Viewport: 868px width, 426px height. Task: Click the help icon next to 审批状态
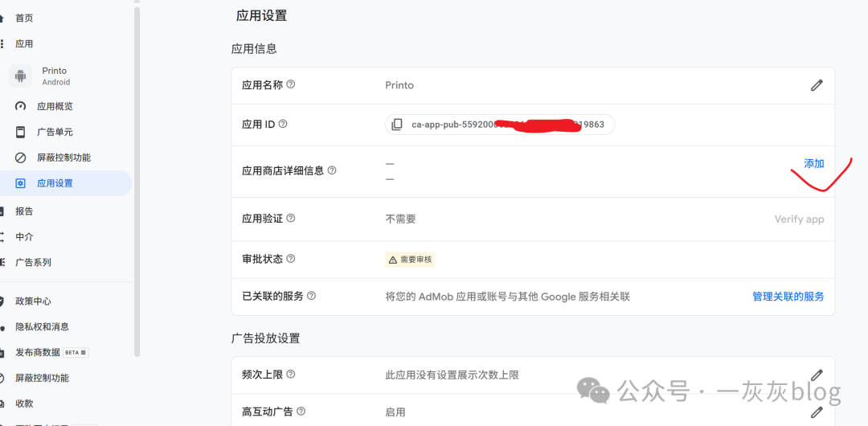(x=291, y=259)
